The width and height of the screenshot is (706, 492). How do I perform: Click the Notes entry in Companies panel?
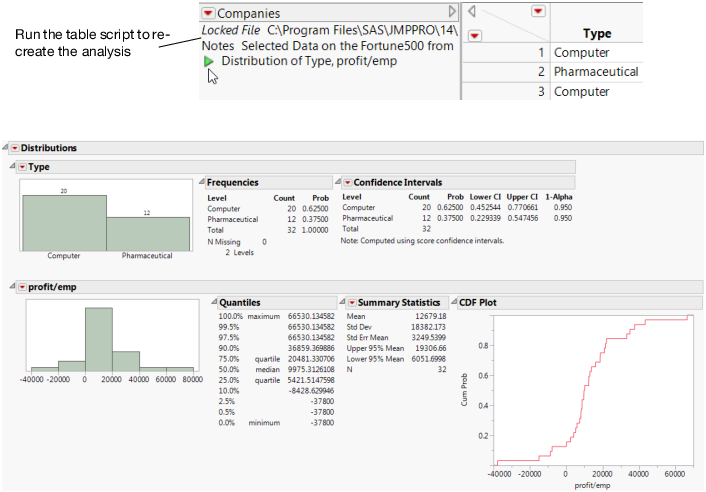218,45
